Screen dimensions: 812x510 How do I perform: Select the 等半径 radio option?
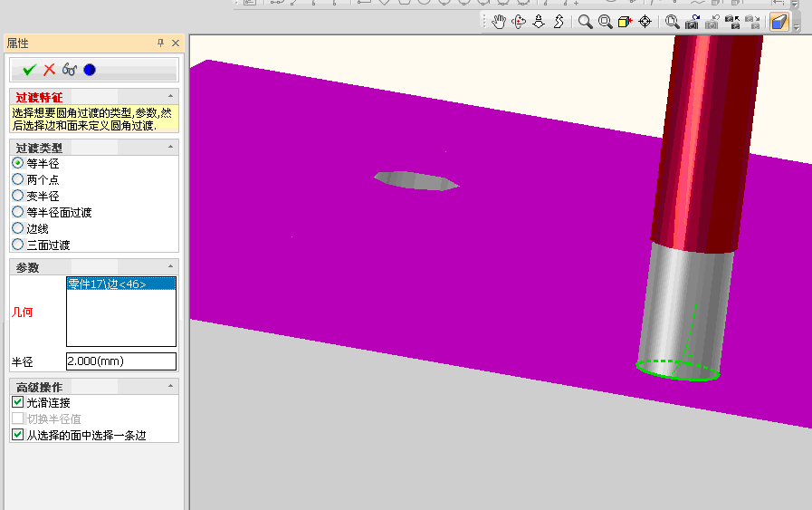[18, 163]
